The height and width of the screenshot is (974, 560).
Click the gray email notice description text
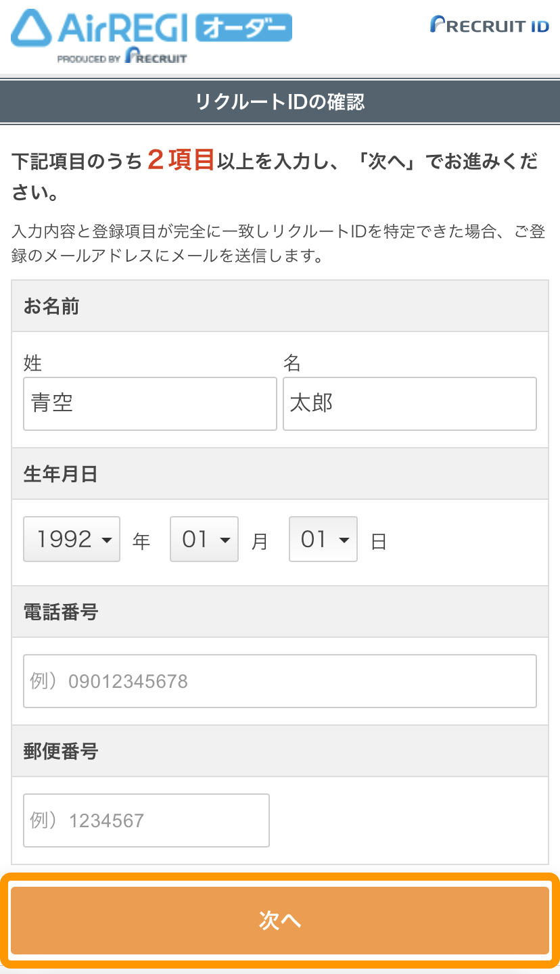pos(279,244)
